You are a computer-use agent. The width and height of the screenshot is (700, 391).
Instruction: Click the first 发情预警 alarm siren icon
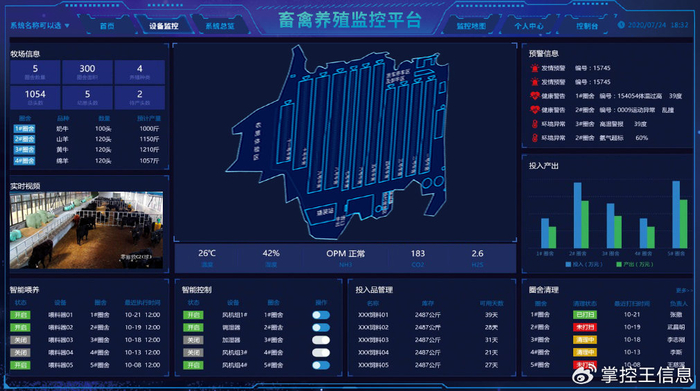534,68
